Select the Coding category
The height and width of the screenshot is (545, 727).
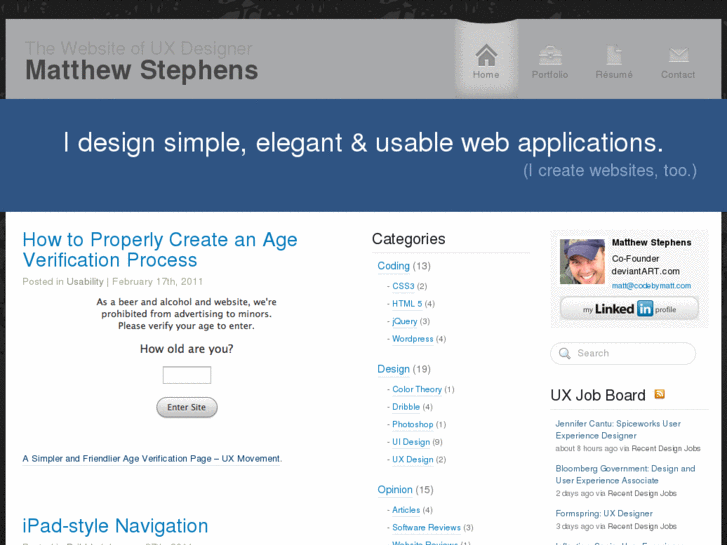(x=394, y=266)
